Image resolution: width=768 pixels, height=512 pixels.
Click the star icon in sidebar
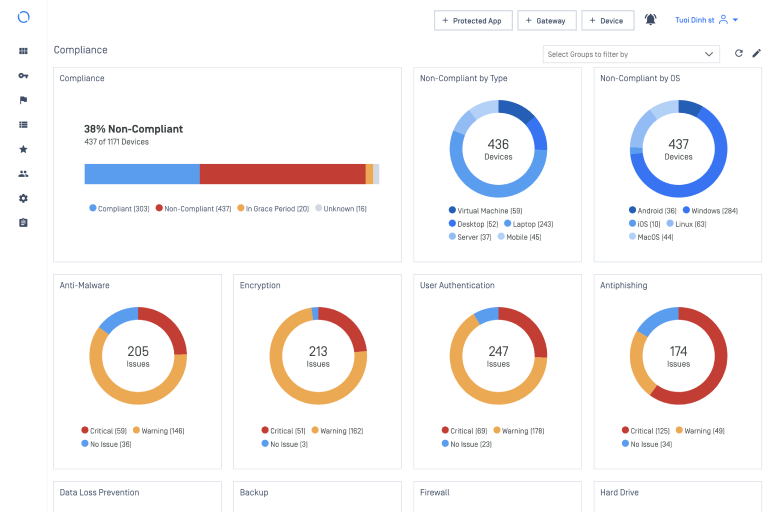click(x=23, y=149)
